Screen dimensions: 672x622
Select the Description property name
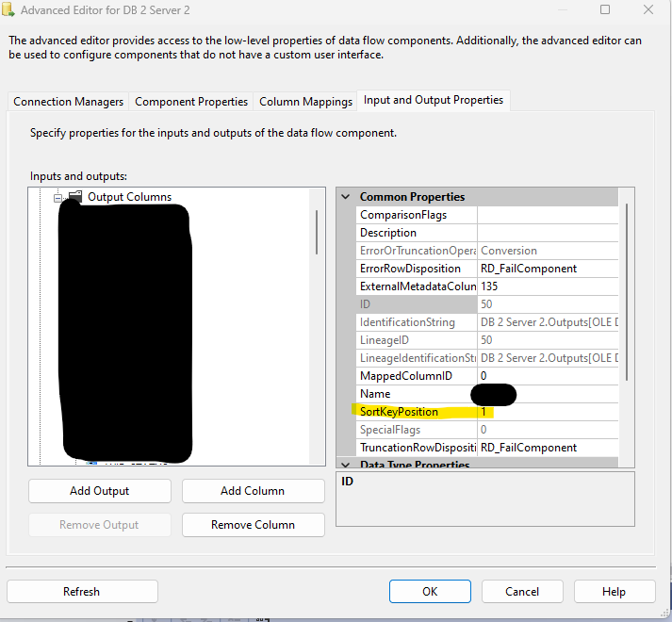click(417, 233)
